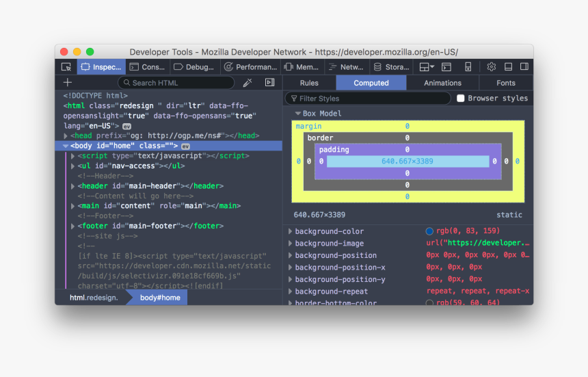Click the margin-top value 0

pos(407,127)
